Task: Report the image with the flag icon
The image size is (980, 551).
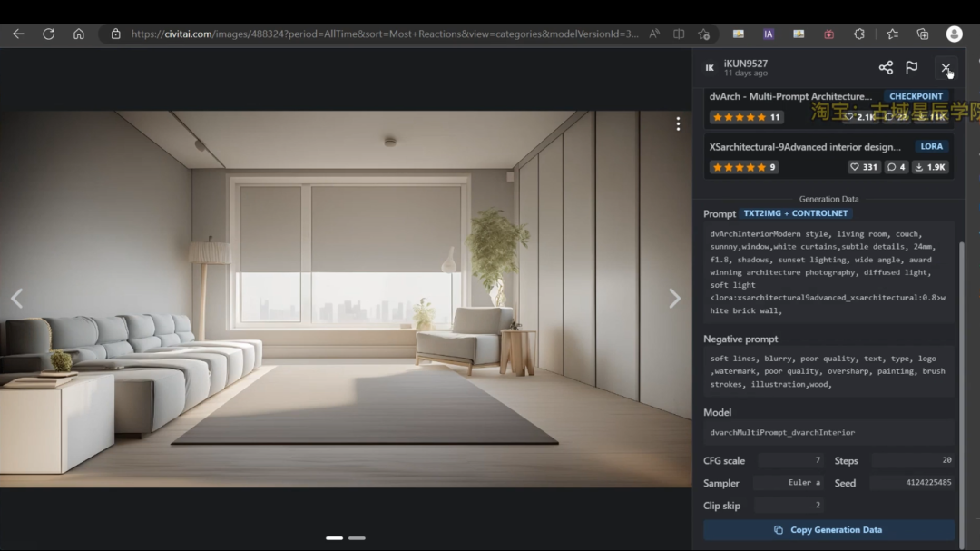Action: pyautogui.click(x=912, y=67)
